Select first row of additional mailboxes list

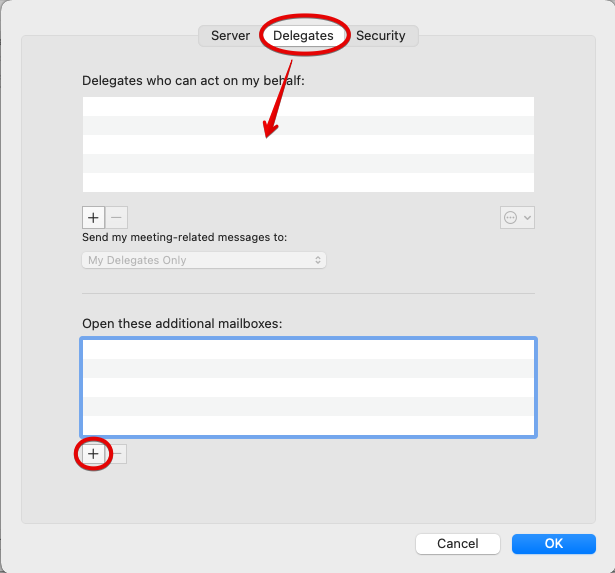(308, 350)
